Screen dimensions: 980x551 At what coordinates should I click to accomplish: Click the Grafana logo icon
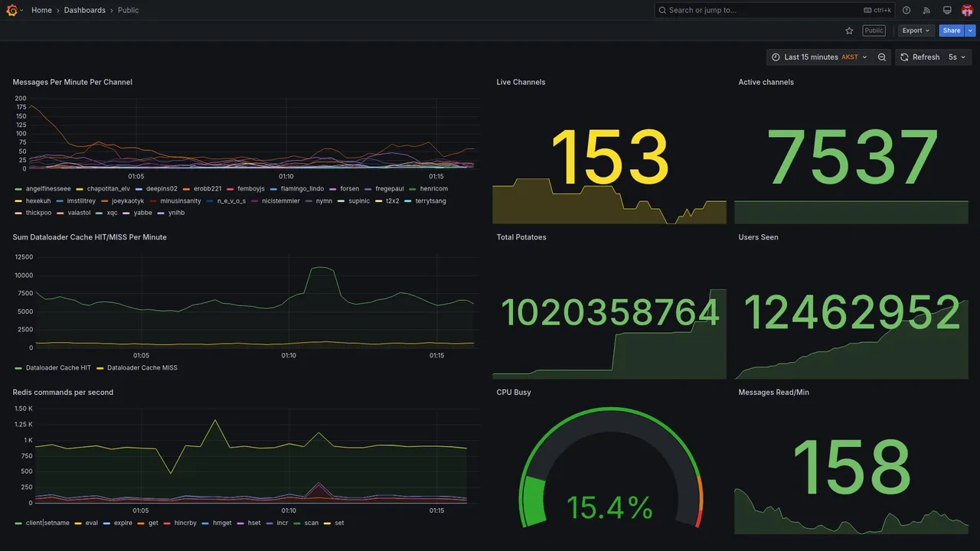coord(11,10)
